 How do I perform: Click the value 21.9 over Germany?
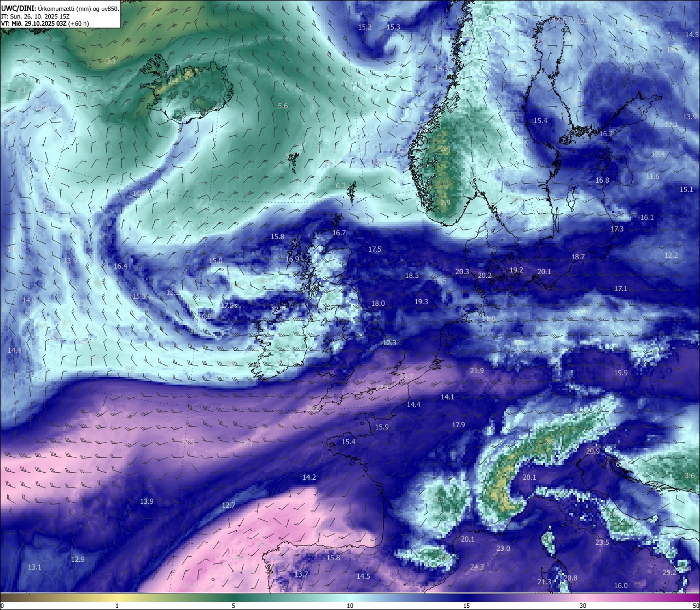477,371
